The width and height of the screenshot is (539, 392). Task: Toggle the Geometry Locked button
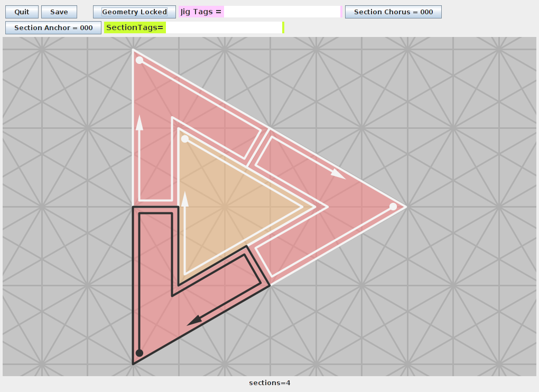click(x=134, y=12)
